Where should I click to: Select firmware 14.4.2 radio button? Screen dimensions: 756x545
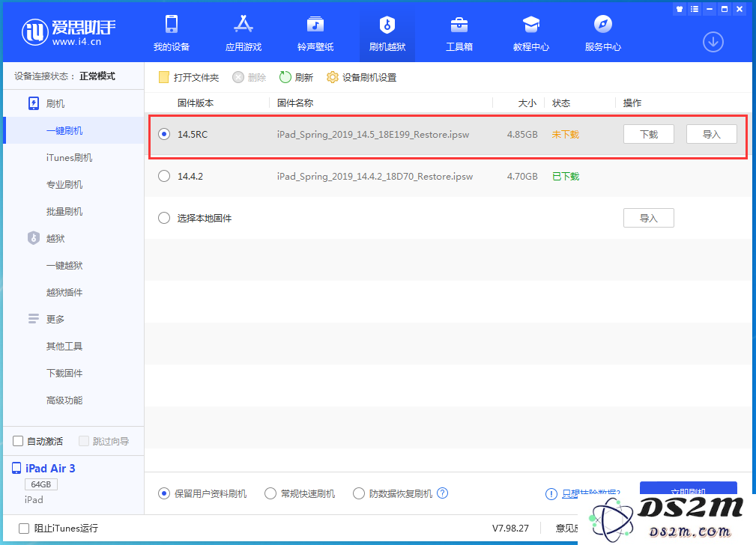pos(164,176)
